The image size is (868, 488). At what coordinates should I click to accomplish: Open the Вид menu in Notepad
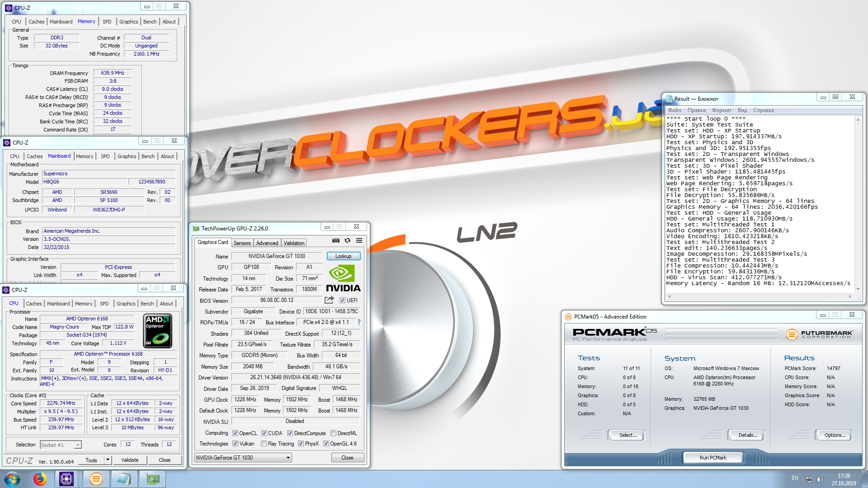click(742, 110)
